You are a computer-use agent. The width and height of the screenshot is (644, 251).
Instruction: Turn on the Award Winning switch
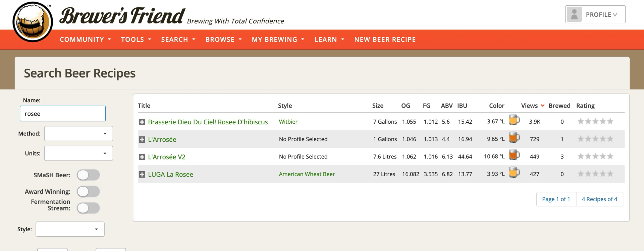pos(88,192)
